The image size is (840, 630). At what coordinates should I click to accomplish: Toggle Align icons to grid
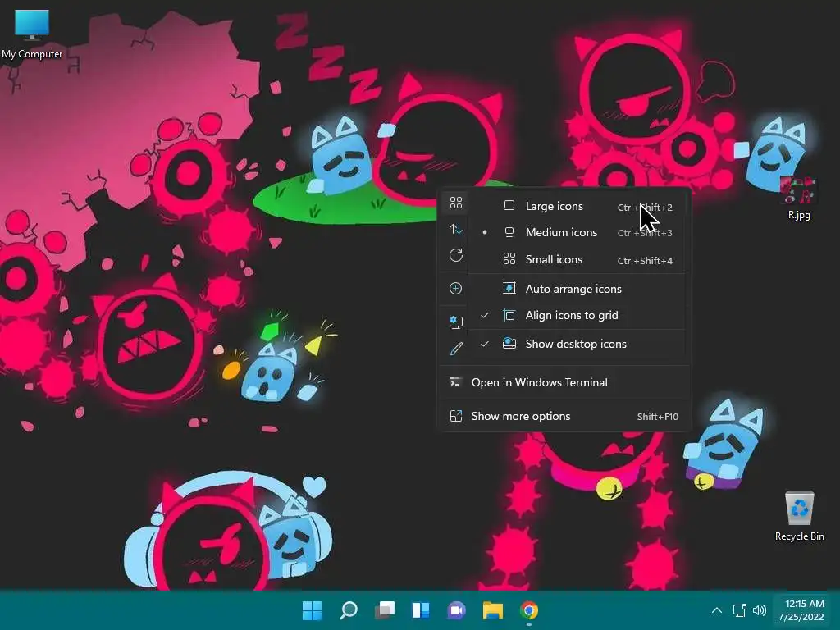[577, 316]
